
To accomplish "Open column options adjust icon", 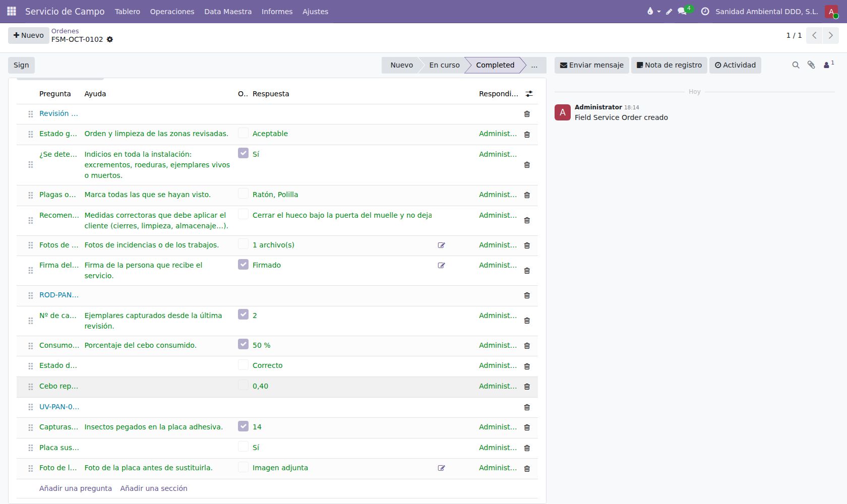I will [x=529, y=94].
